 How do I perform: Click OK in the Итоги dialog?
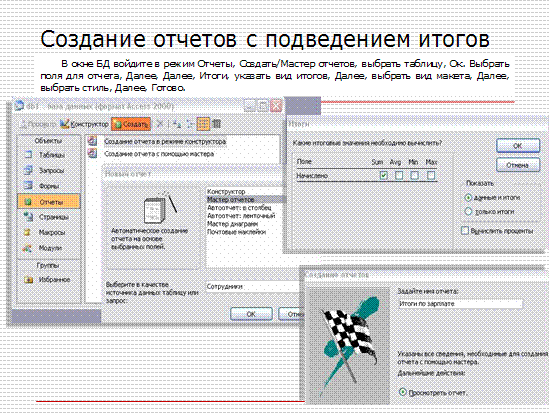(518, 145)
